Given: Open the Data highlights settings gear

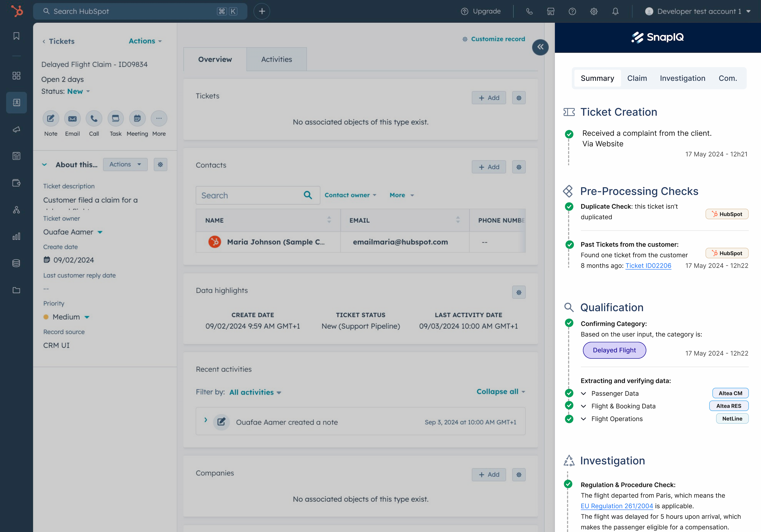Looking at the screenshot, I should [x=519, y=292].
